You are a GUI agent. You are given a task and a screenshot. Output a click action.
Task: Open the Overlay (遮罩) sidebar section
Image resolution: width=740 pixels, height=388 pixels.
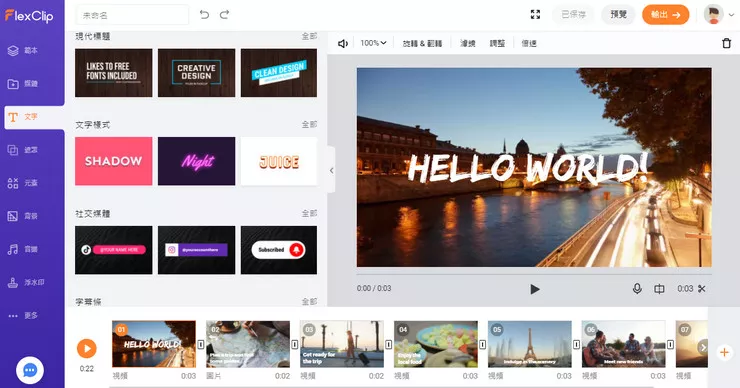coord(23,150)
